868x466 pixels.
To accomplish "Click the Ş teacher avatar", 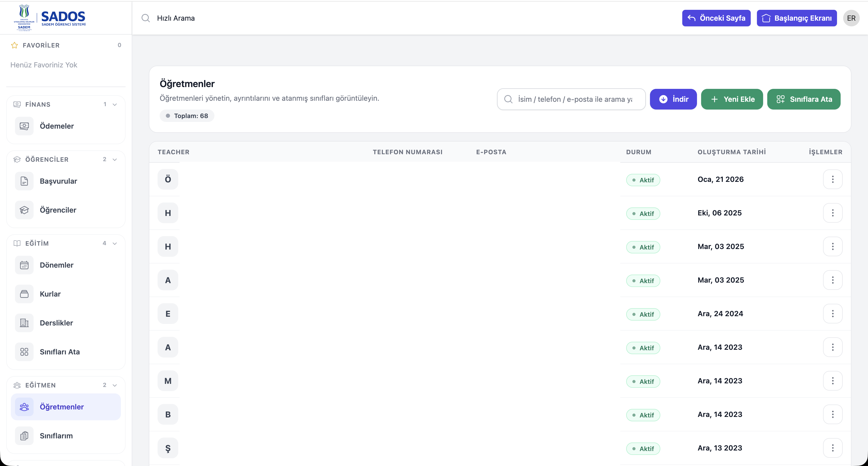I will 168,448.
